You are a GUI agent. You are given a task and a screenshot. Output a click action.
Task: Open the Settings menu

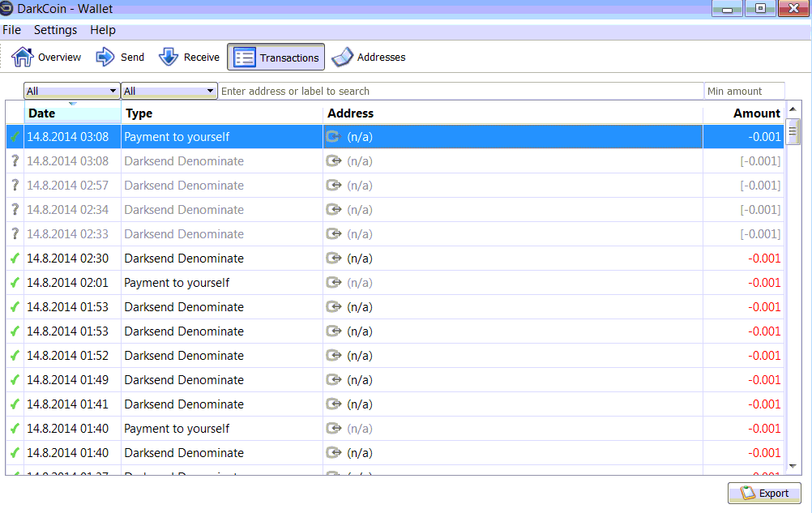point(55,30)
